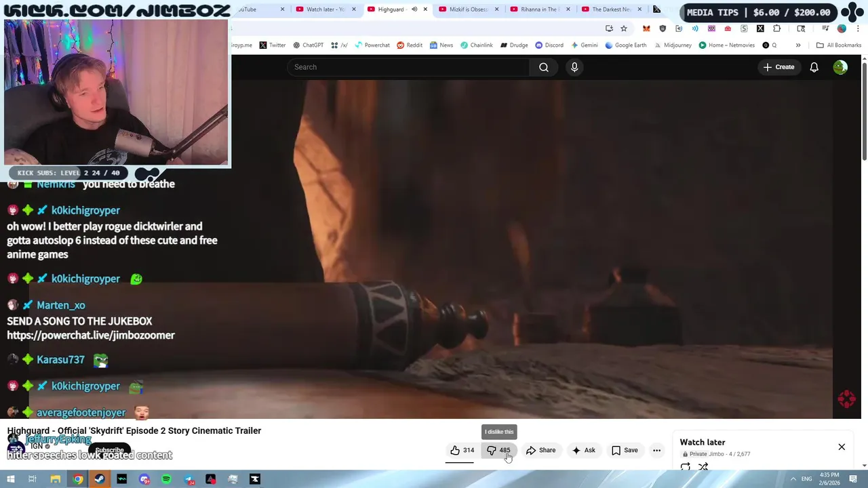Click the X extension icon in toolbar
This screenshot has height=488, width=868.
click(760, 28)
